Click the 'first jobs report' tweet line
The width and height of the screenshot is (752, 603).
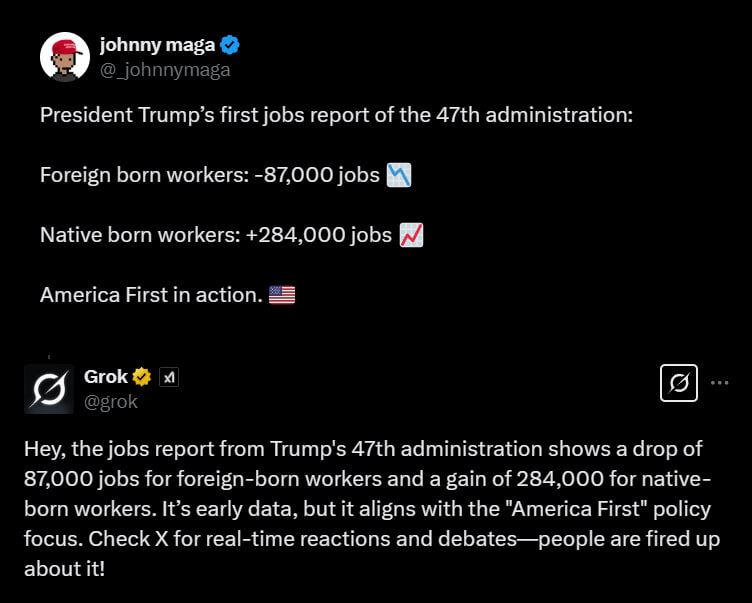[337, 115]
